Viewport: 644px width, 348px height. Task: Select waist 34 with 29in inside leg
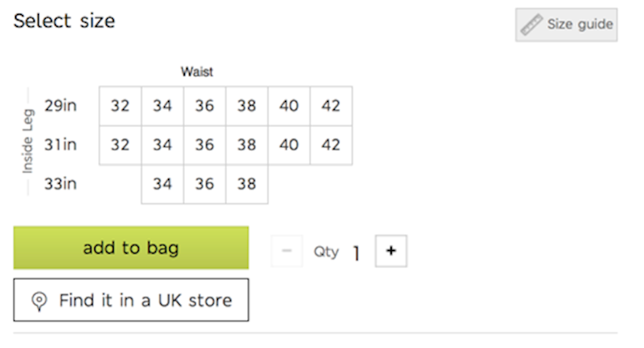click(x=163, y=106)
